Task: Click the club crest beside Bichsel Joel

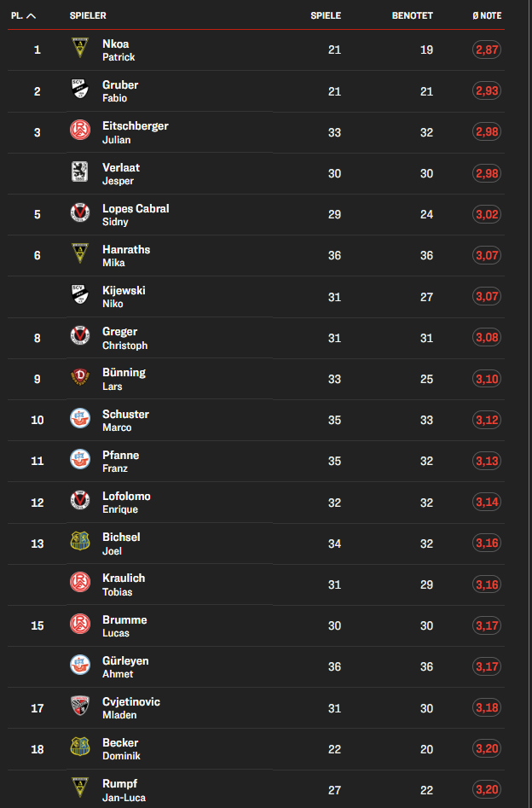Action: (x=79, y=544)
